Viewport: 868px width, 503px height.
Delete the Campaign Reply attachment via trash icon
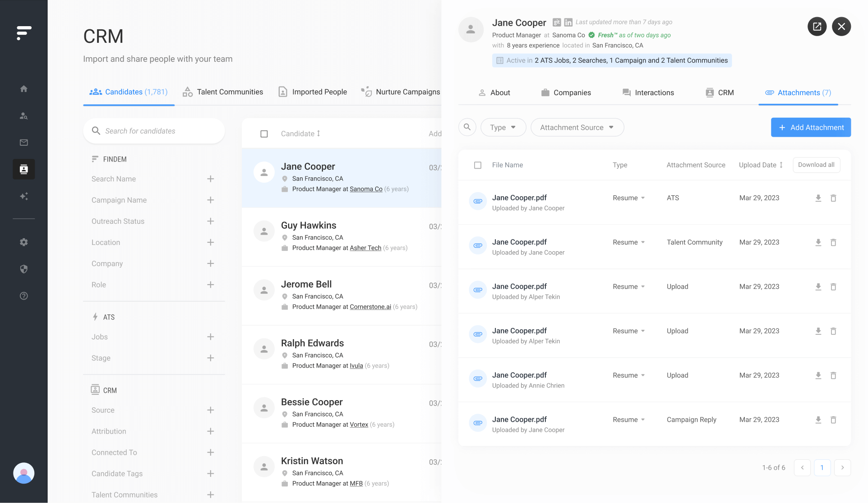[833, 420]
